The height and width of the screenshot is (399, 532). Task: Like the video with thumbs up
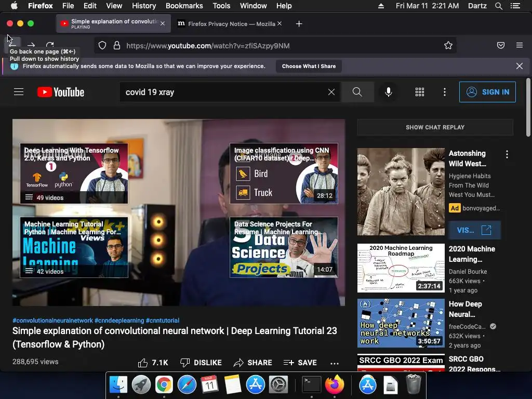(153, 363)
